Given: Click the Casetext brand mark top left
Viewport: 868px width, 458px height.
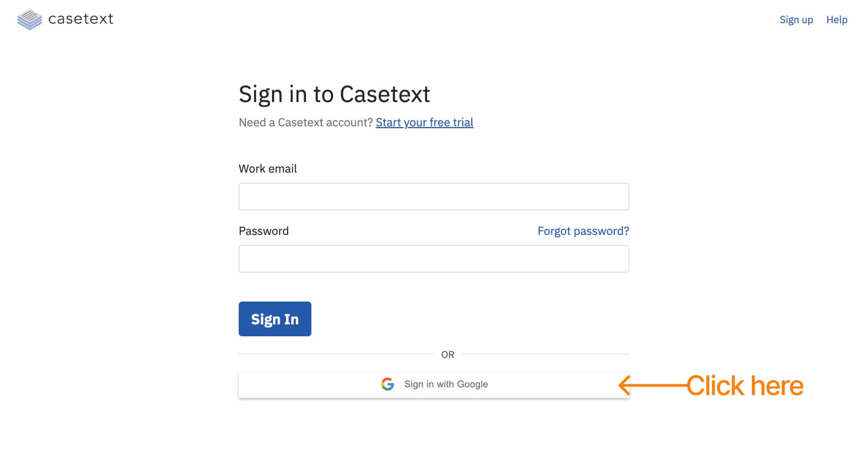Looking at the screenshot, I should [x=29, y=19].
